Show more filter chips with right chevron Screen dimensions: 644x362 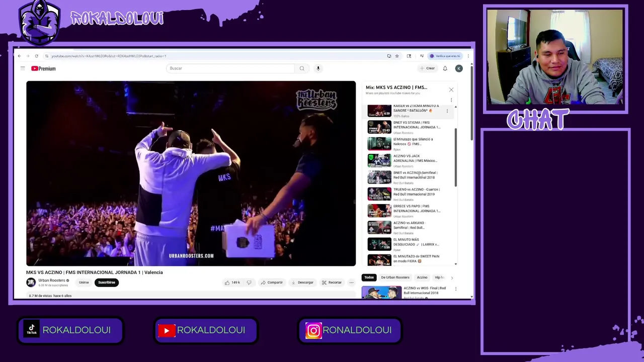click(451, 278)
